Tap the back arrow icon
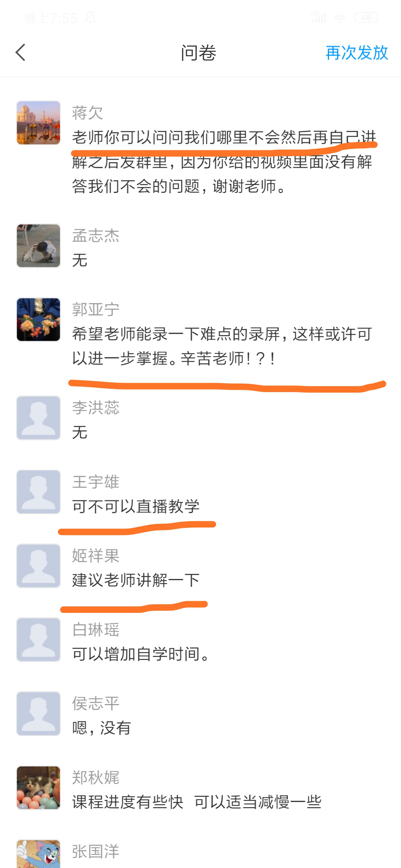The image size is (401, 868). point(20,52)
